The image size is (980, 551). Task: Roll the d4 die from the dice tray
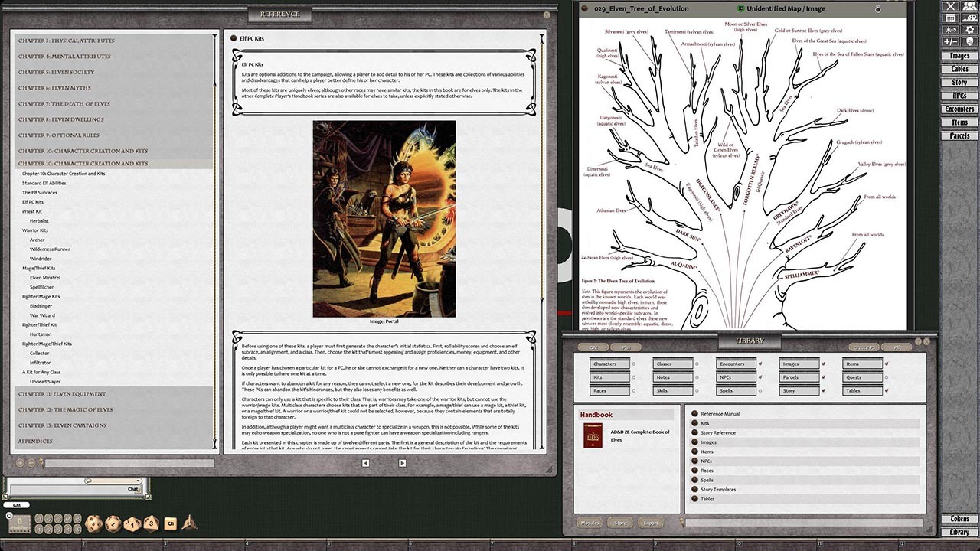(x=189, y=523)
